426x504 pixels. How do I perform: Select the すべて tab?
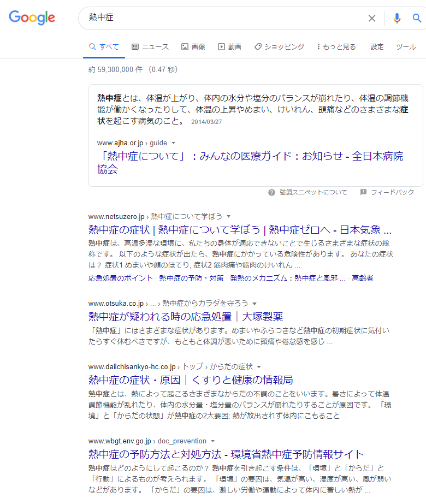104,47
